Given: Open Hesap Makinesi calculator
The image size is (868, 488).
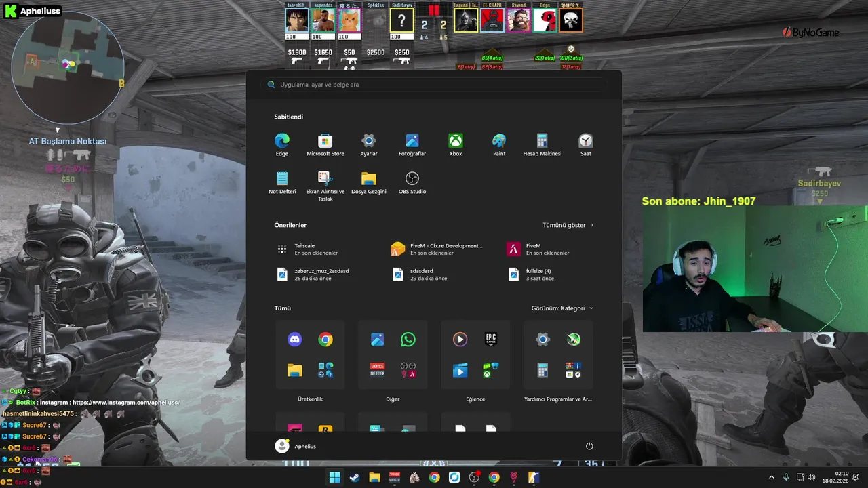Looking at the screenshot, I should [542, 144].
